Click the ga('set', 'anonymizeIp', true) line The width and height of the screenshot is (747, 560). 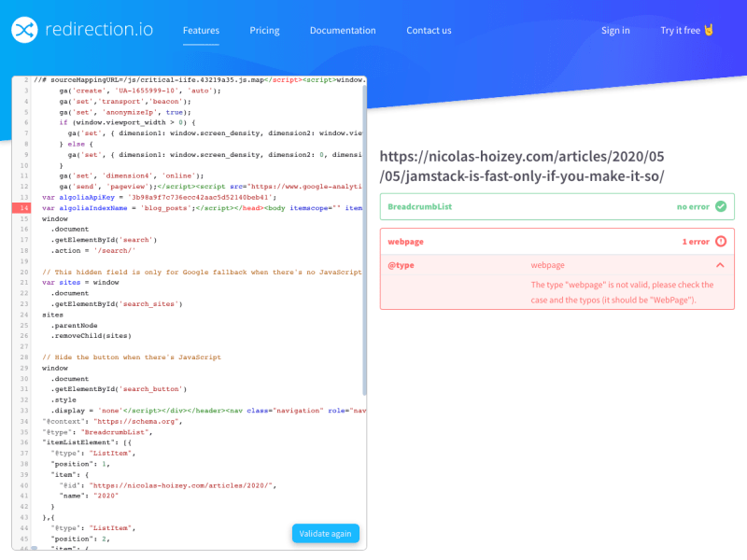(x=125, y=112)
